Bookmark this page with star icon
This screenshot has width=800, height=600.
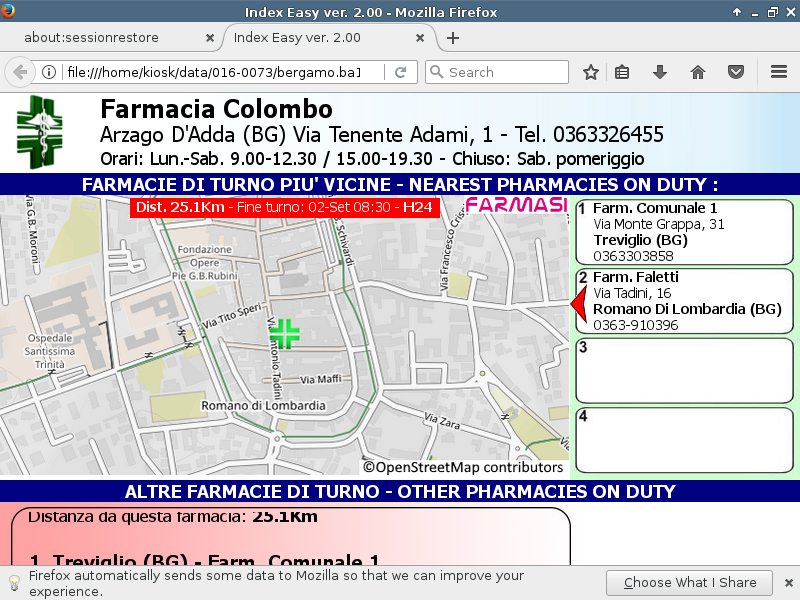click(591, 72)
